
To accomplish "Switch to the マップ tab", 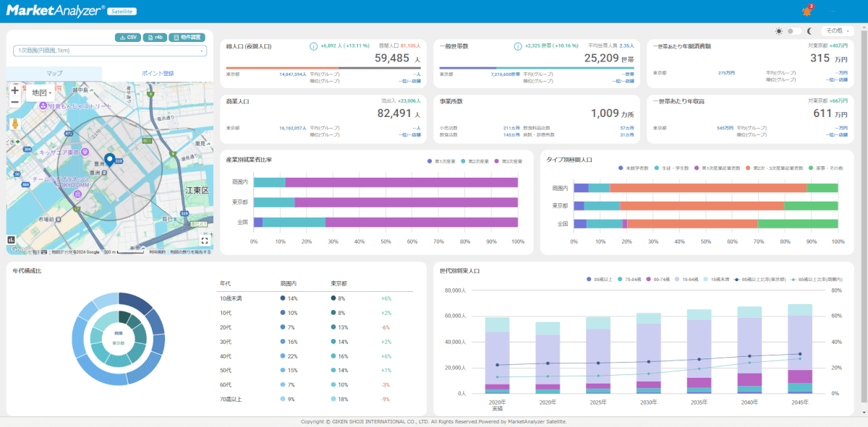I will (x=54, y=74).
